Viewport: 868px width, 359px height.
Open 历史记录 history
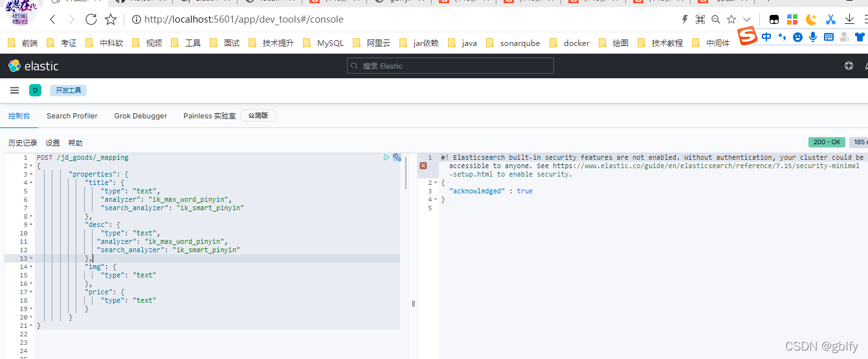[x=23, y=143]
